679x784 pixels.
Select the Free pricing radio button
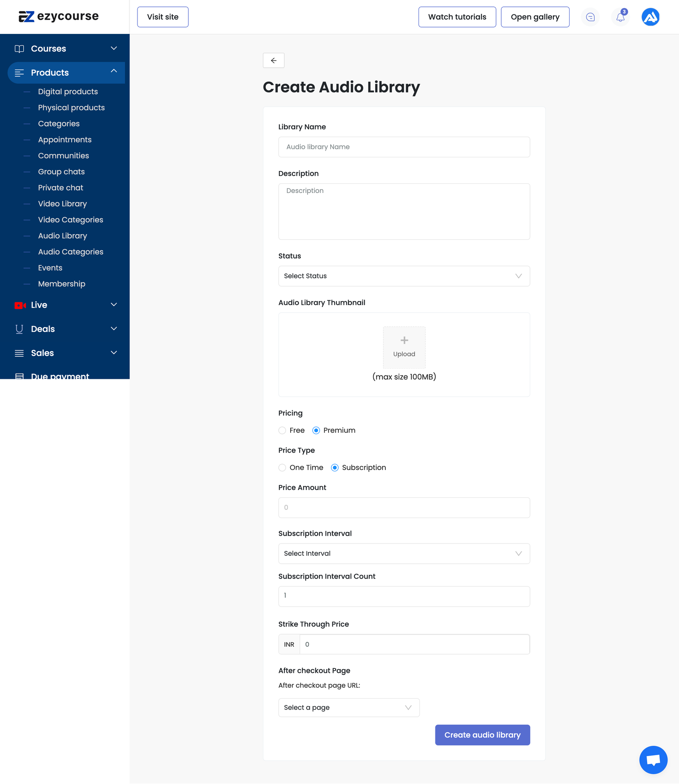click(x=282, y=431)
